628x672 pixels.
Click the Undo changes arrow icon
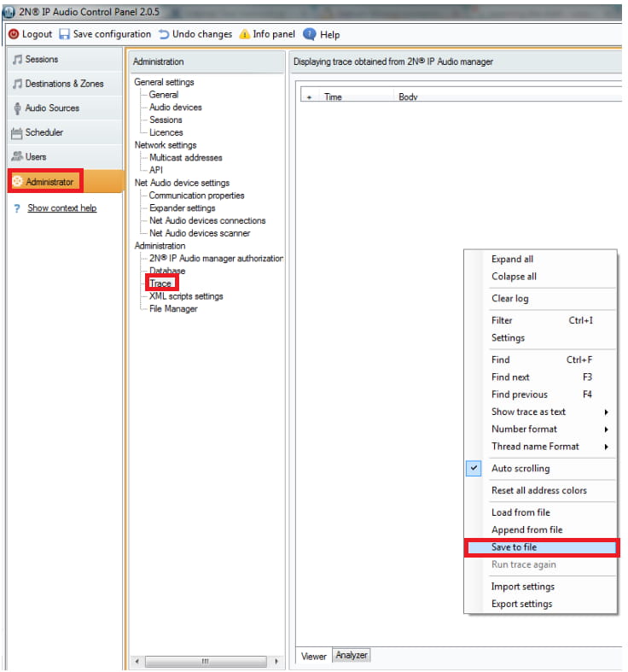pyautogui.click(x=164, y=34)
